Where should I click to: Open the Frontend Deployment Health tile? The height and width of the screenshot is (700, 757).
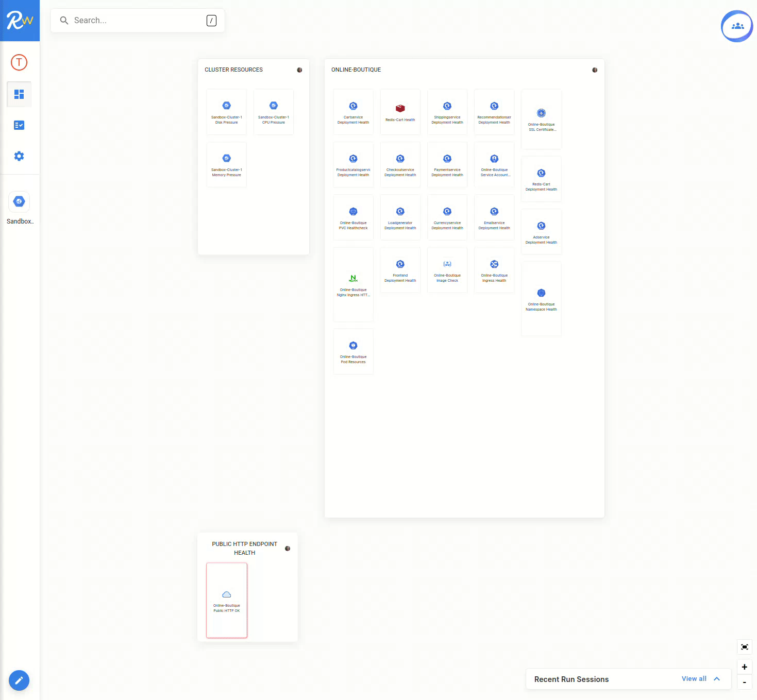(400, 269)
